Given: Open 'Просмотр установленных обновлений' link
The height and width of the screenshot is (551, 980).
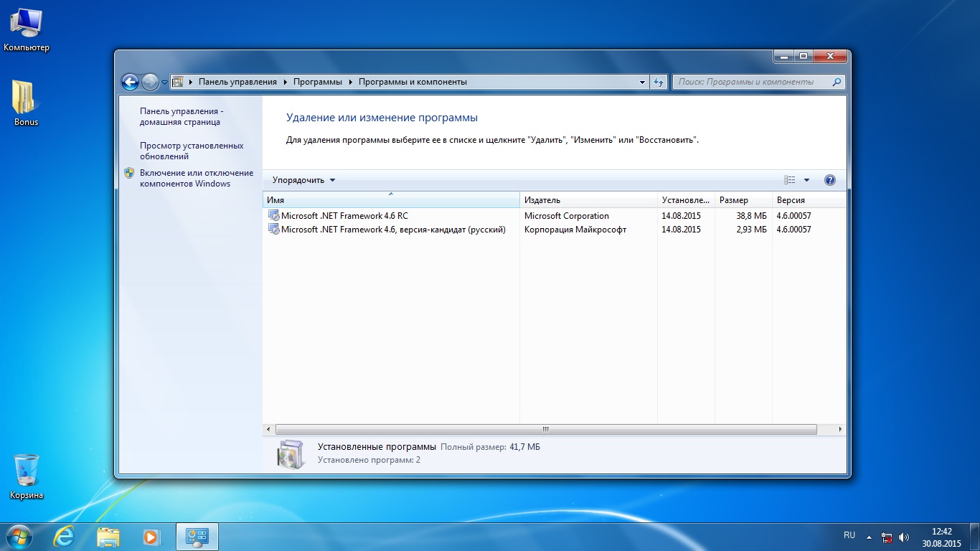Looking at the screenshot, I should pyautogui.click(x=192, y=151).
